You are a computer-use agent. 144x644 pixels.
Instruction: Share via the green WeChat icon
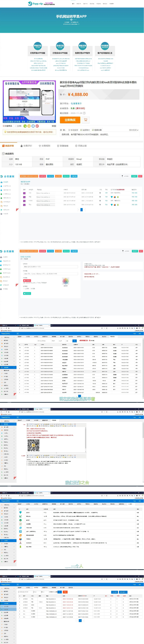point(25,126)
